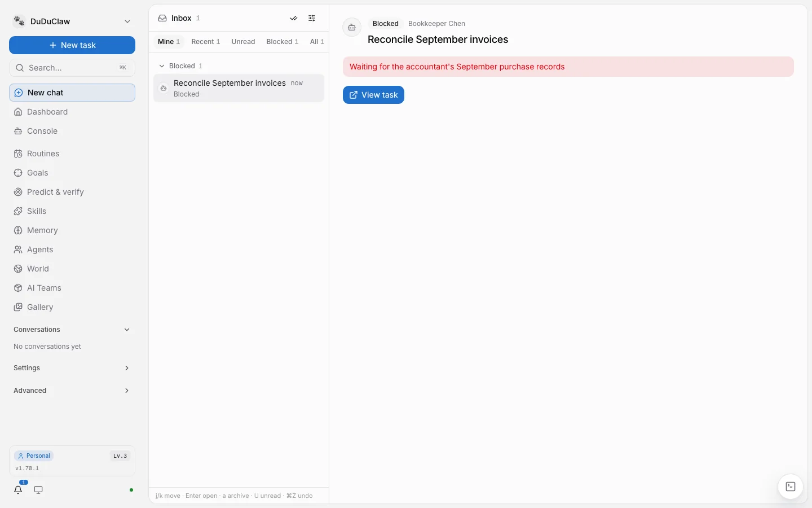The height and width of the screenshot is (508, 812).
Task: Expand the Settings section
Action: [72, 368]
